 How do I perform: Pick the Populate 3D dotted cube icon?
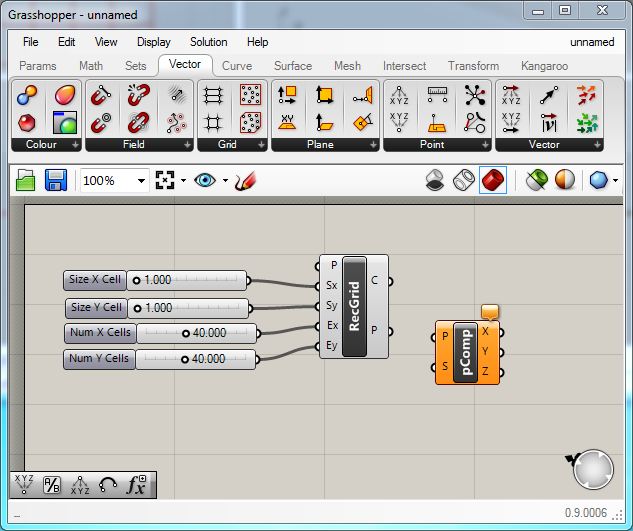pyautogui.click(x=250, y=123)
